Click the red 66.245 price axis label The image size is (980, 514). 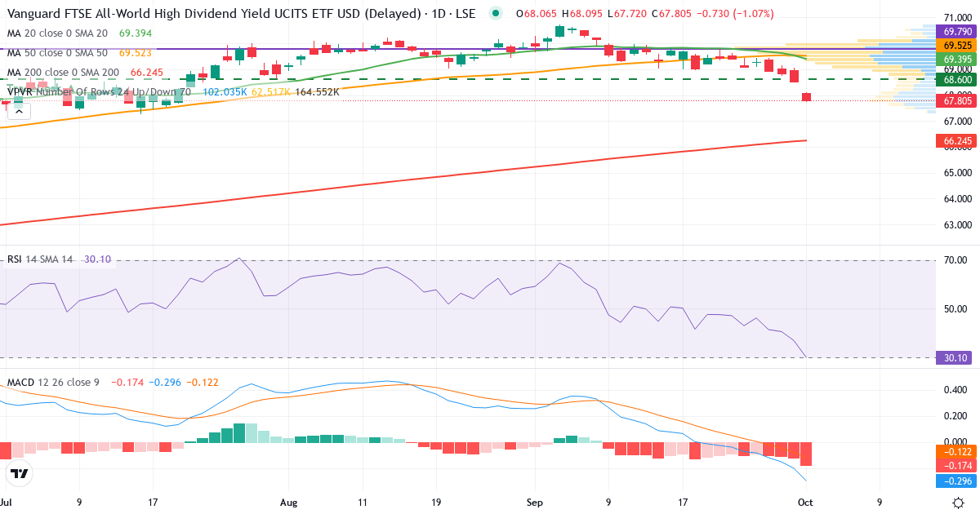tap(957, 140)
